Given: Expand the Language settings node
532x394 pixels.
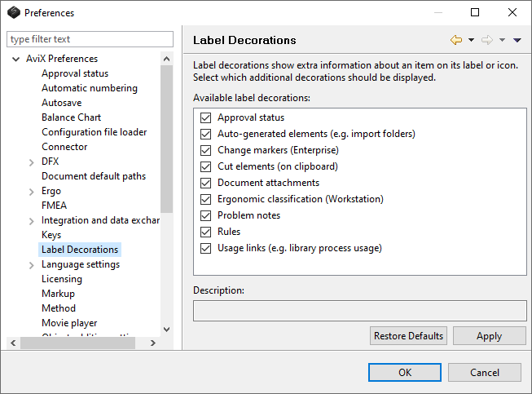Looking at the screenshot, I should 31,264.
